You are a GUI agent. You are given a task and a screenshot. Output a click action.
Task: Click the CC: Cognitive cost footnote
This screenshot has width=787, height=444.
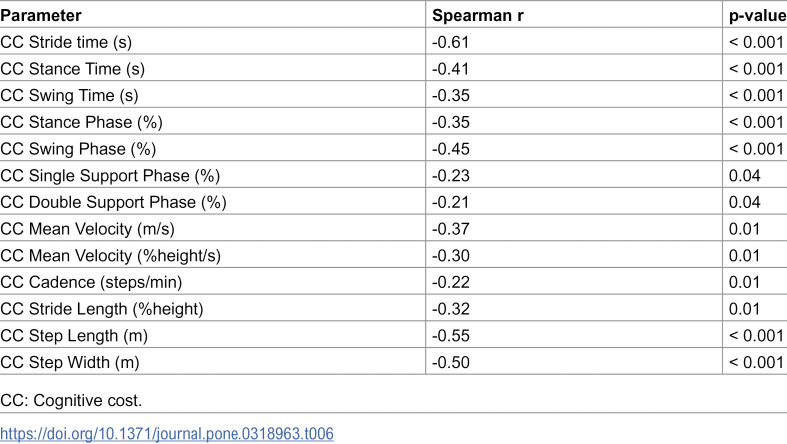(71, 400)
